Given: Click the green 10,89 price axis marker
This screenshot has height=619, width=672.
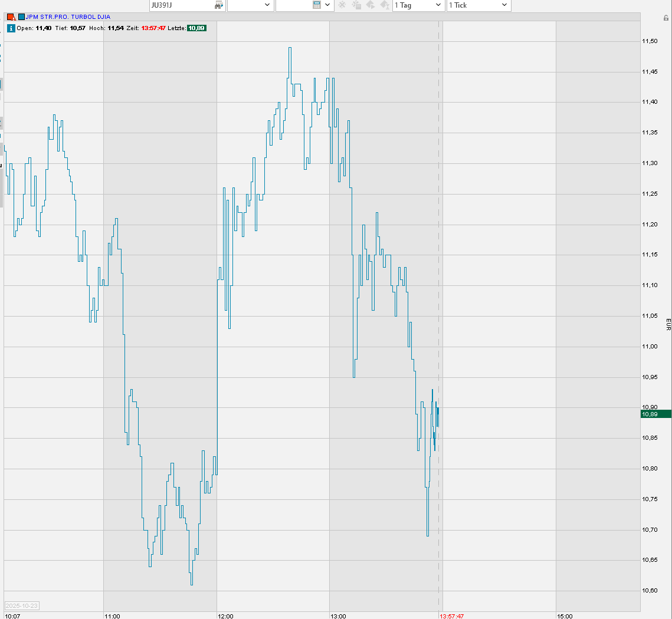Looking at the screenshot, I should coord(655,414).
